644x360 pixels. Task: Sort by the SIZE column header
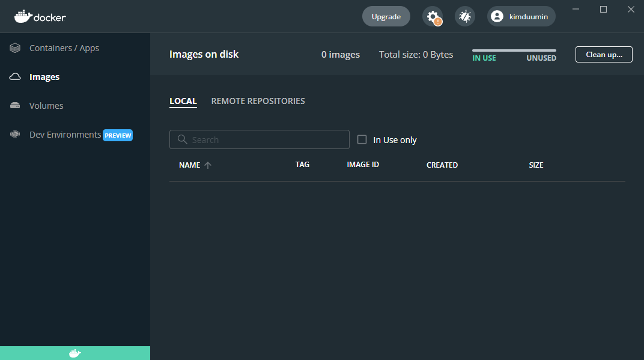[536, 165]
